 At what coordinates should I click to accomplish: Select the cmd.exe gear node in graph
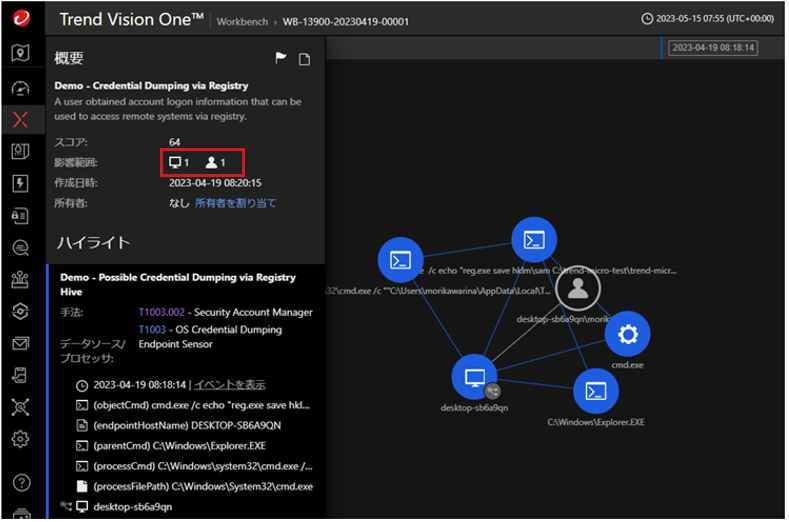tap(627, 334)
